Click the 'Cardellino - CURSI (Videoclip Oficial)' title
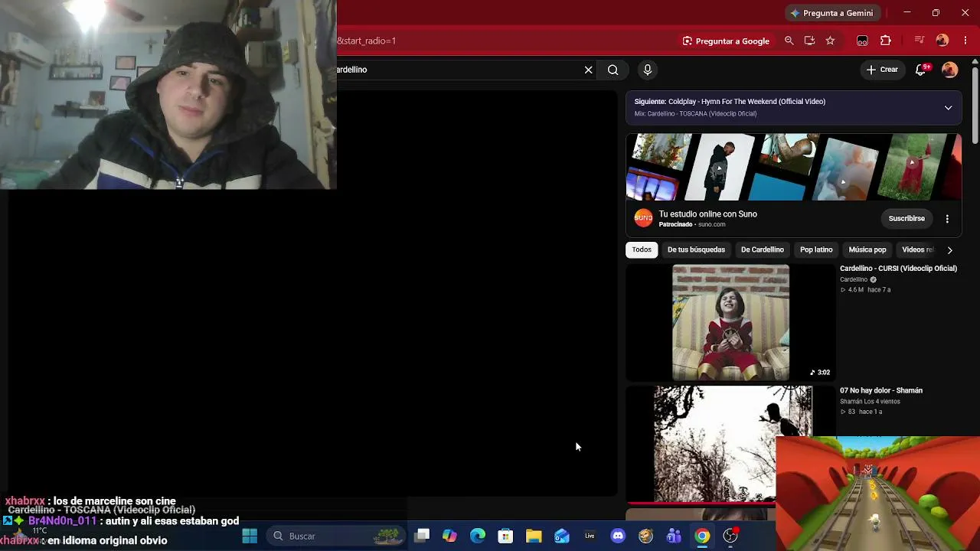This screenshot has height=551, width=980. [898, 269]
